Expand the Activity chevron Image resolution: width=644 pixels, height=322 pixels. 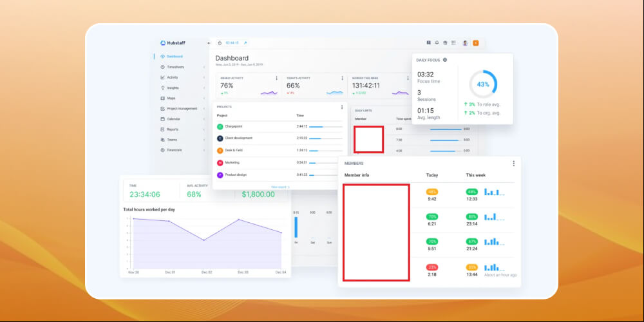(x=204, y=77)
